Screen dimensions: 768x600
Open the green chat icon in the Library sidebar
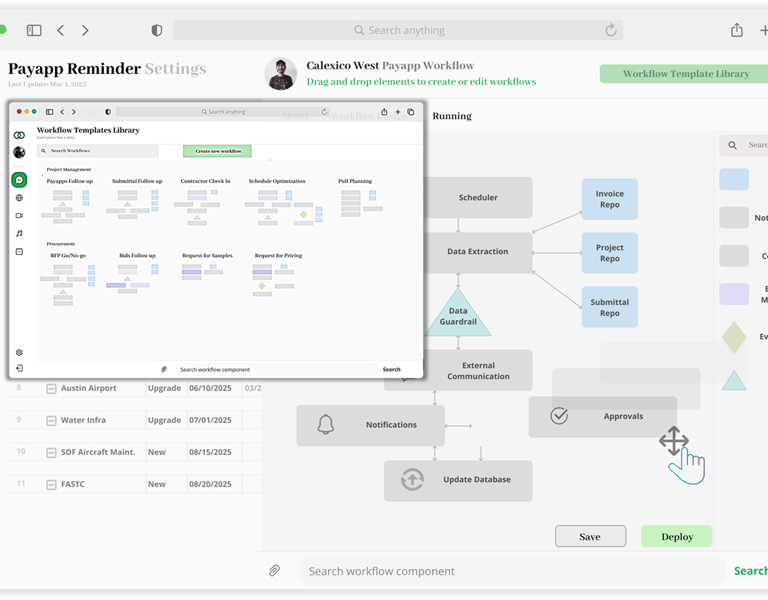(19, 180)
